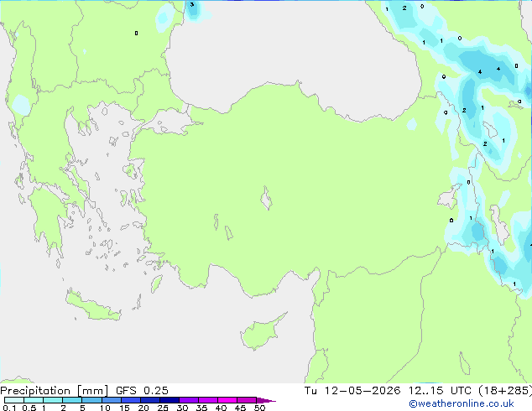Select the 2–5 mm legend color swatch
This screenshot has width=532, height=411.
[72, 400]
